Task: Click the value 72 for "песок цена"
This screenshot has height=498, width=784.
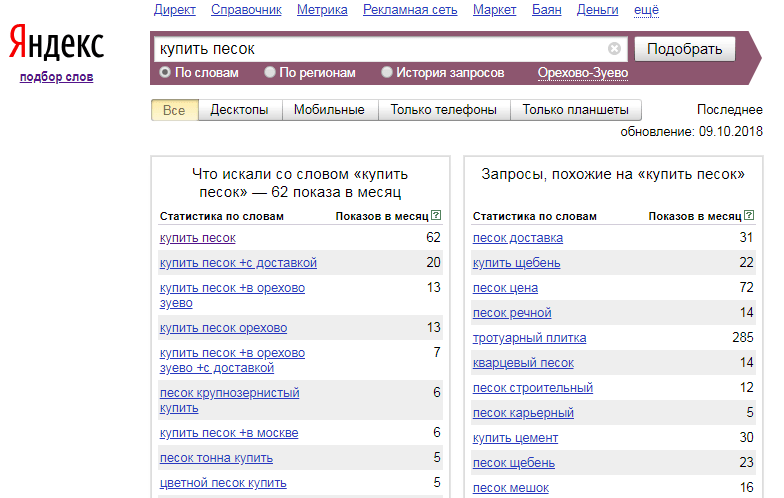Action: 746,288
